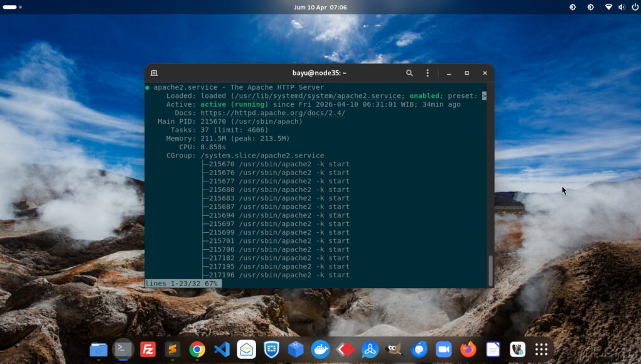Open the white envelope mail app in dock

[247, 350]
